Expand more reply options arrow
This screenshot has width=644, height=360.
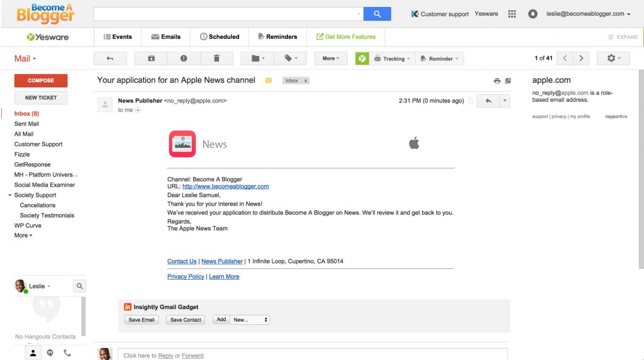click(505, 101)
